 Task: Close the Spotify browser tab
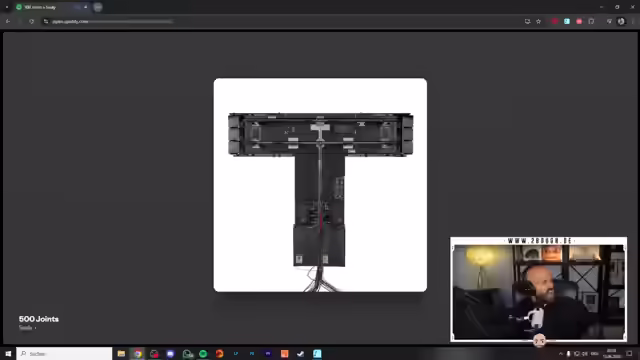(x=85, y=7)
